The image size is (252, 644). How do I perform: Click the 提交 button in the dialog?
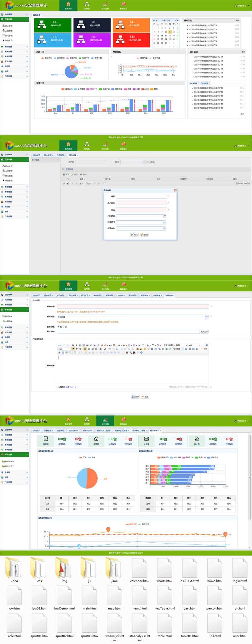134,235
